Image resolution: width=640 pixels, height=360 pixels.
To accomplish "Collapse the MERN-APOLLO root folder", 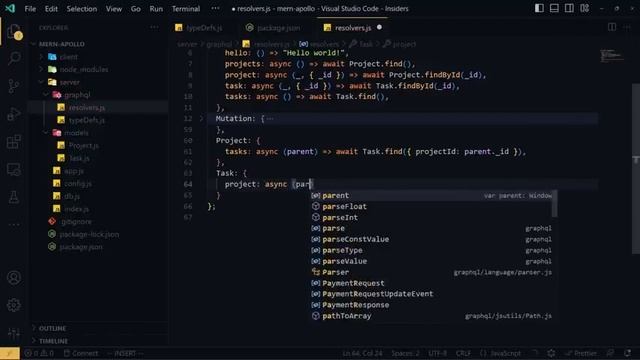I will coord(62,44).
